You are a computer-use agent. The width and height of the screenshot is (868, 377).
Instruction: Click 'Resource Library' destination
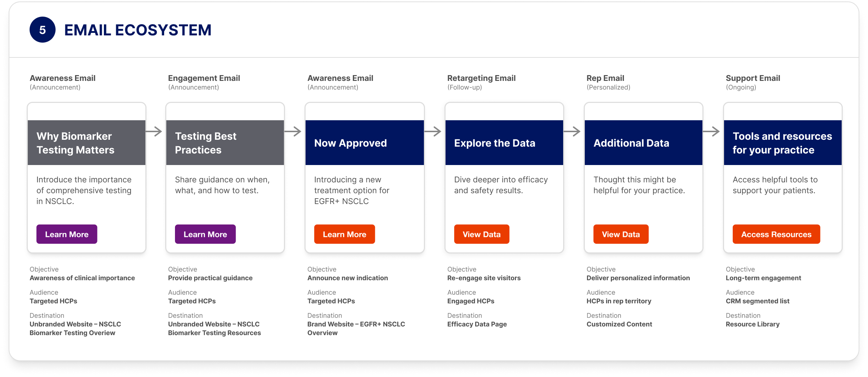pos(753,324)
